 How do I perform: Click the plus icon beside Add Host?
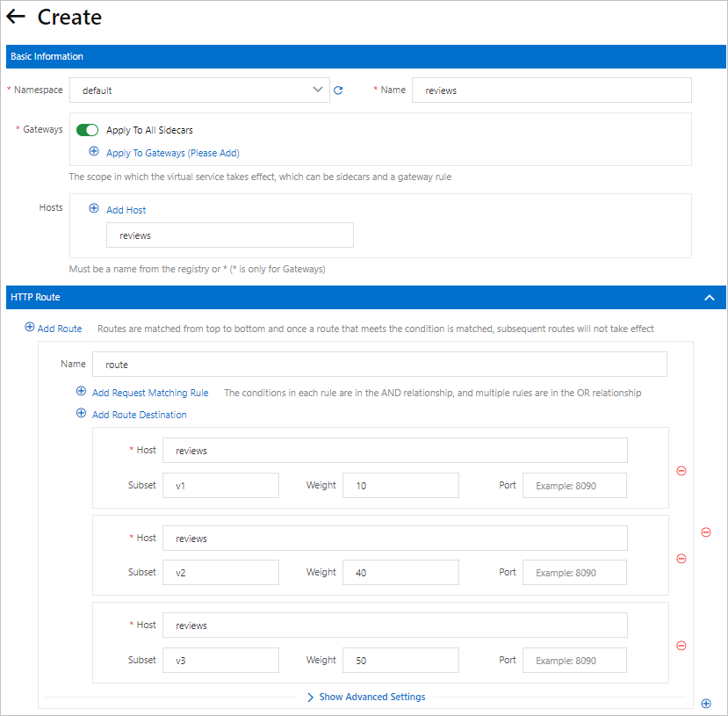94,208
